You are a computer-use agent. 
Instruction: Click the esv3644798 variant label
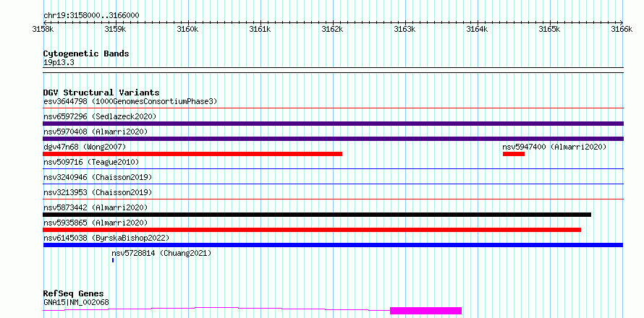tap(130, 101)
